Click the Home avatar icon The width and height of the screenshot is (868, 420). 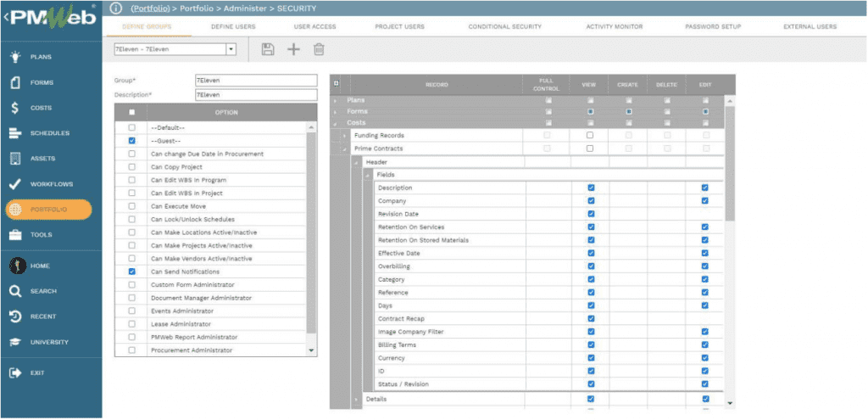19,266
